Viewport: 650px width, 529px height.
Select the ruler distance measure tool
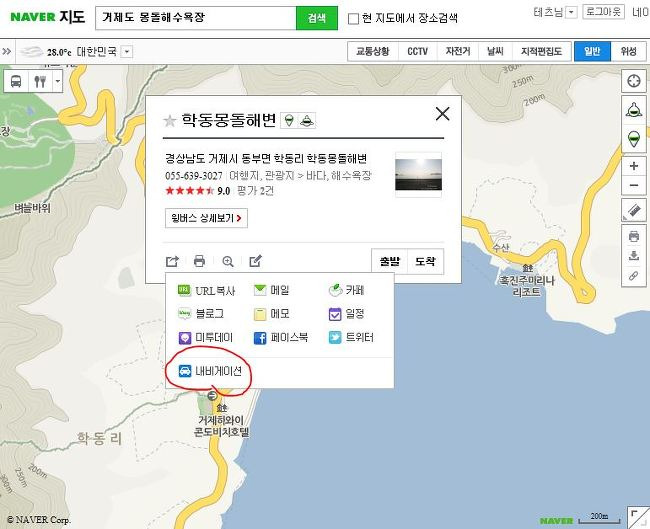pos(634,211)
